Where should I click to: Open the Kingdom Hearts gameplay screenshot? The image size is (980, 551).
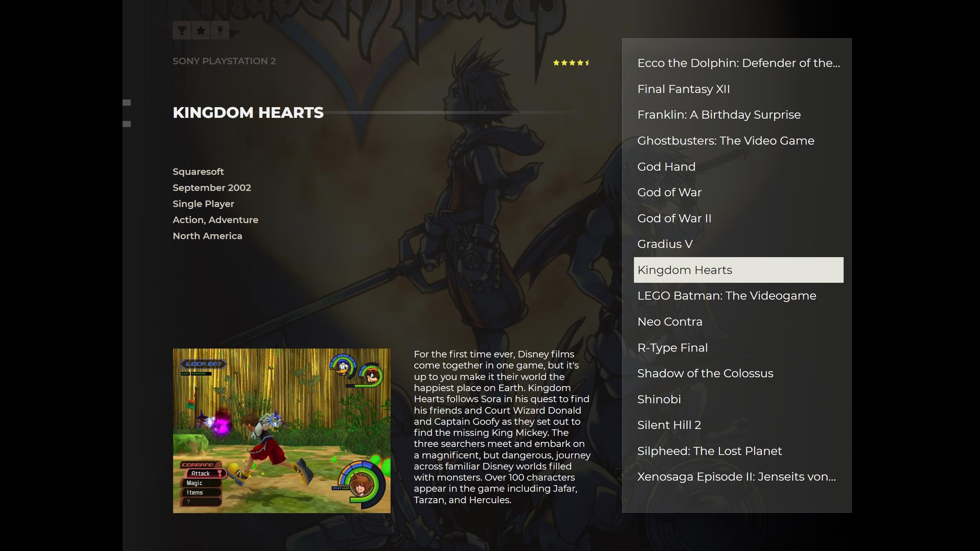(x=282, y=430)
